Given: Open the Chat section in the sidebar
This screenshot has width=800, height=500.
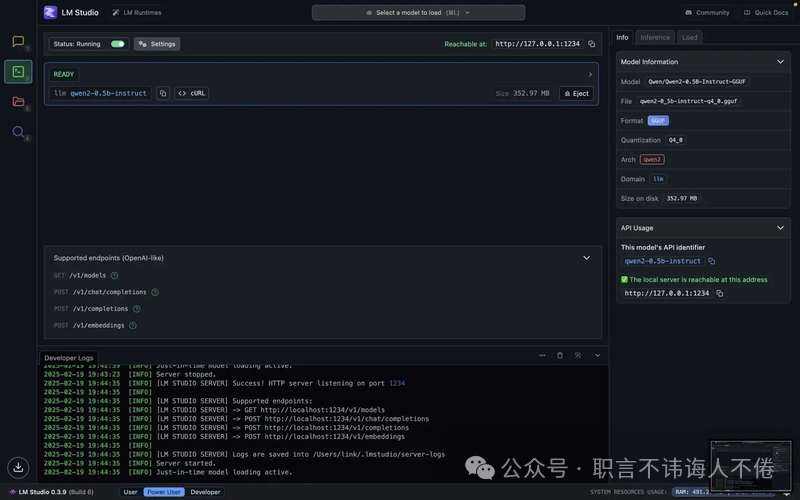Looking at the screenshot, I should (x=18, y=42).
